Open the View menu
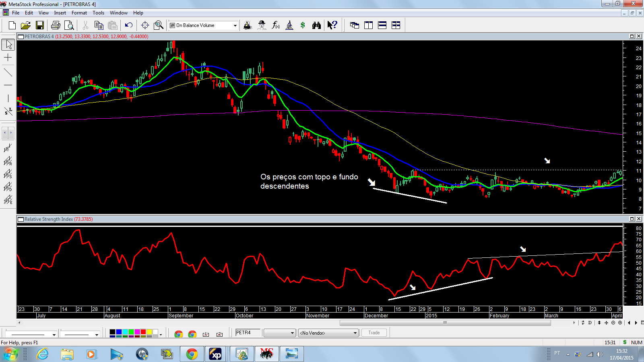 43,13
